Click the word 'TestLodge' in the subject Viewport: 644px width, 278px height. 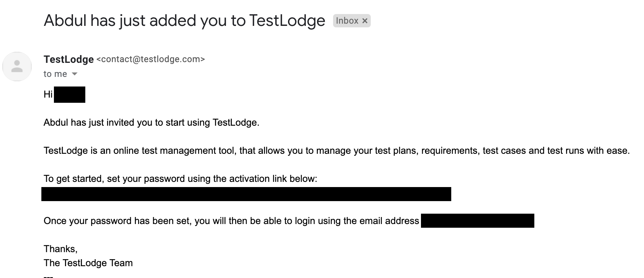pos(287,21)
